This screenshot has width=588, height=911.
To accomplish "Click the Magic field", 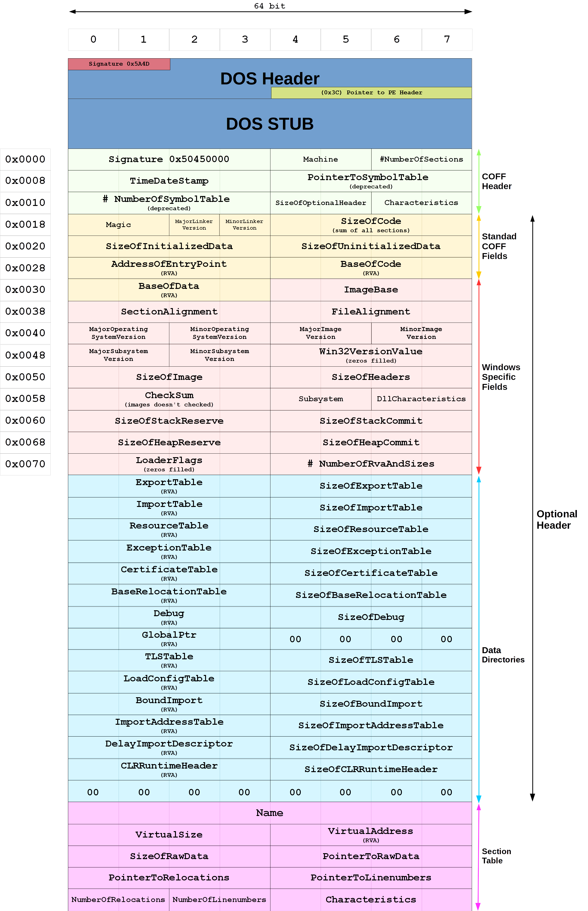I will pos(118,225).
